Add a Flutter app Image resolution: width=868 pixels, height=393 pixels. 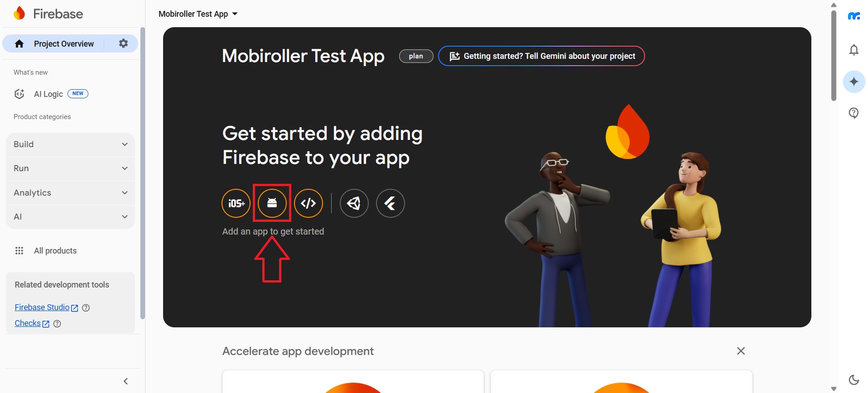coord(391,203)
